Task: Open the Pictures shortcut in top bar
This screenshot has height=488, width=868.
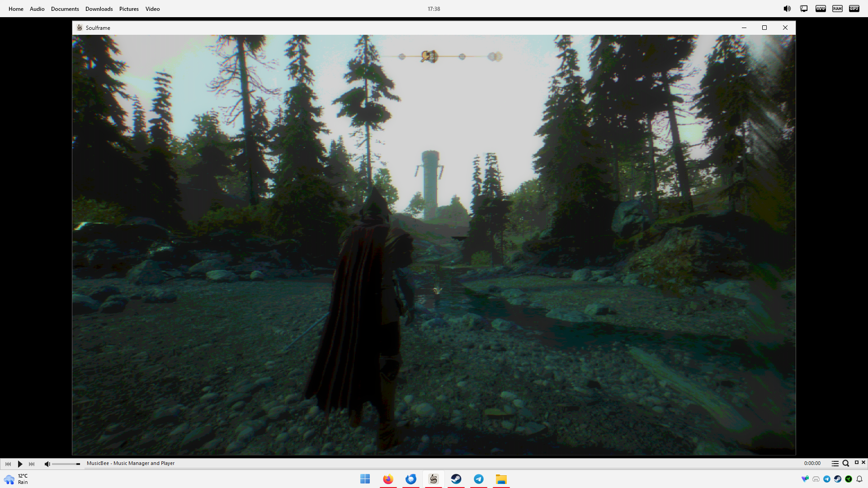Action: pyautogui.click(x=129, y=9)
